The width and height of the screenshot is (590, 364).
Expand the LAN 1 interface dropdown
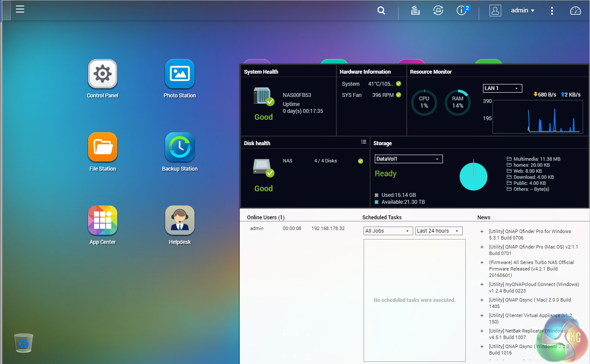click(502, 88)
